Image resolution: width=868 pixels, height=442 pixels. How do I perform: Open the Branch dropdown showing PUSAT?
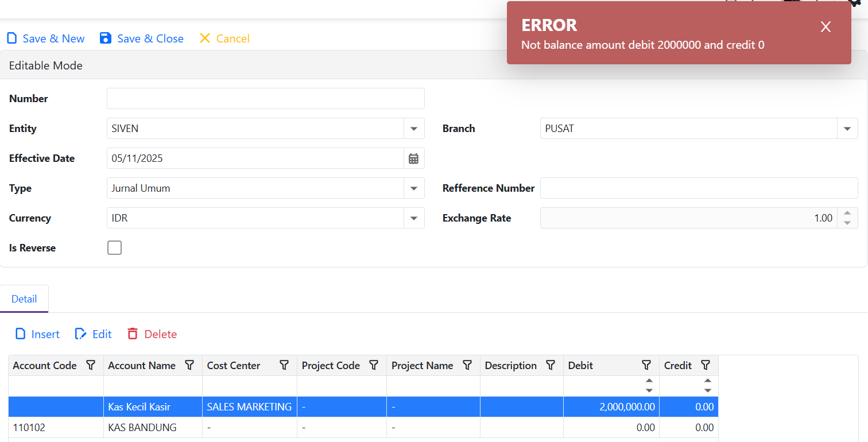click(x=847, y=129)
